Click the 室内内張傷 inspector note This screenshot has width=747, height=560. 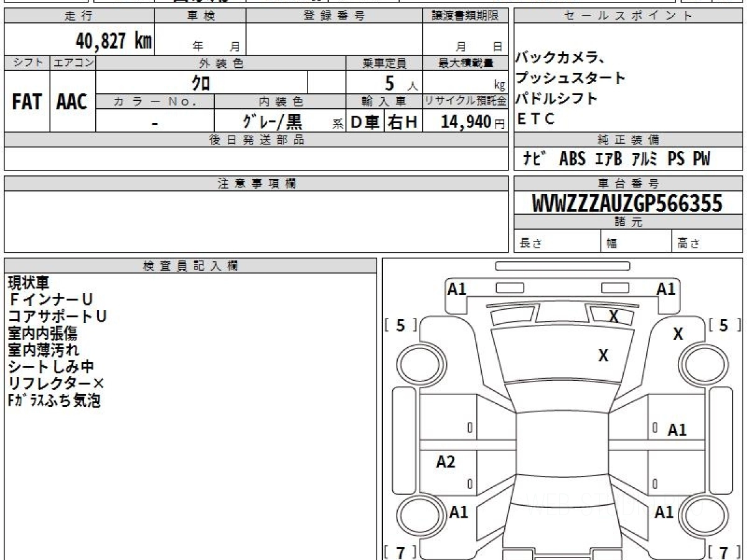click(43, 334)
